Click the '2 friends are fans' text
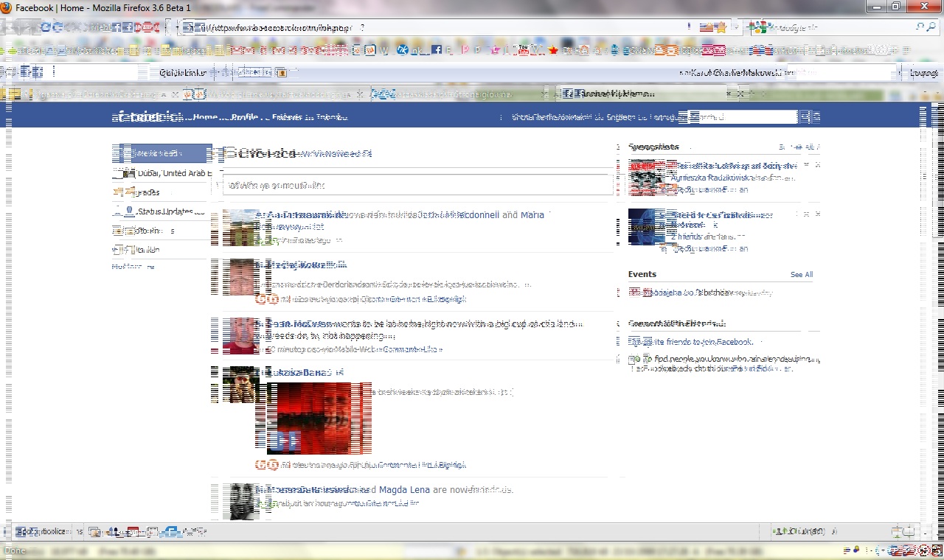This screenshot has width=944, height=560. (x=708, y=237)
